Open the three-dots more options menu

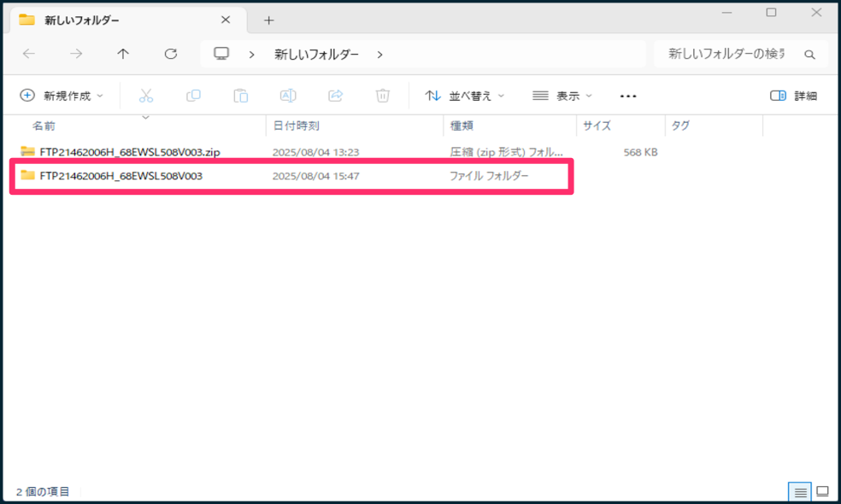point(628,96)
